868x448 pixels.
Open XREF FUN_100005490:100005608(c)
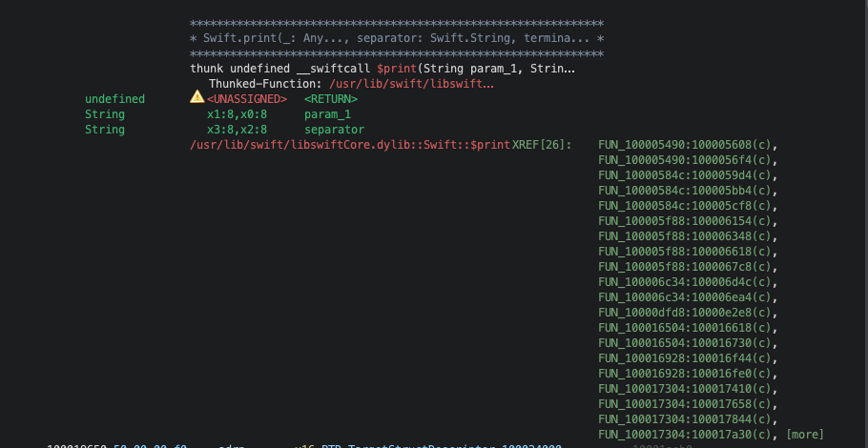pos(685,145)
